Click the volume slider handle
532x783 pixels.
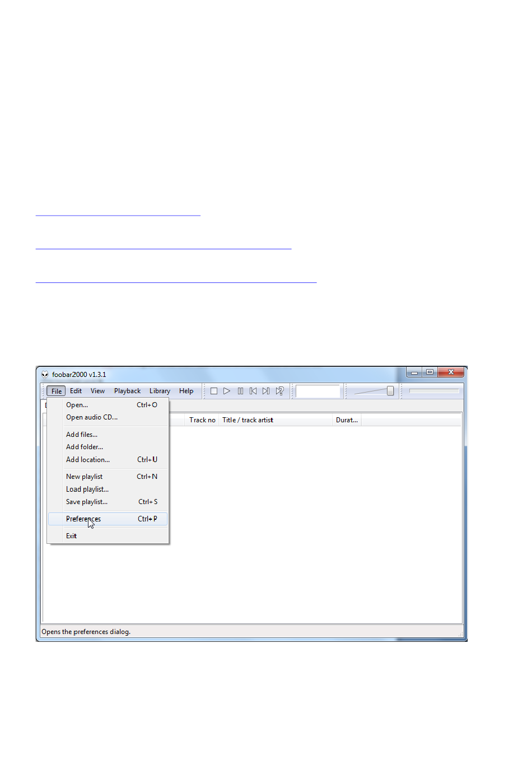tap(390, 391)
